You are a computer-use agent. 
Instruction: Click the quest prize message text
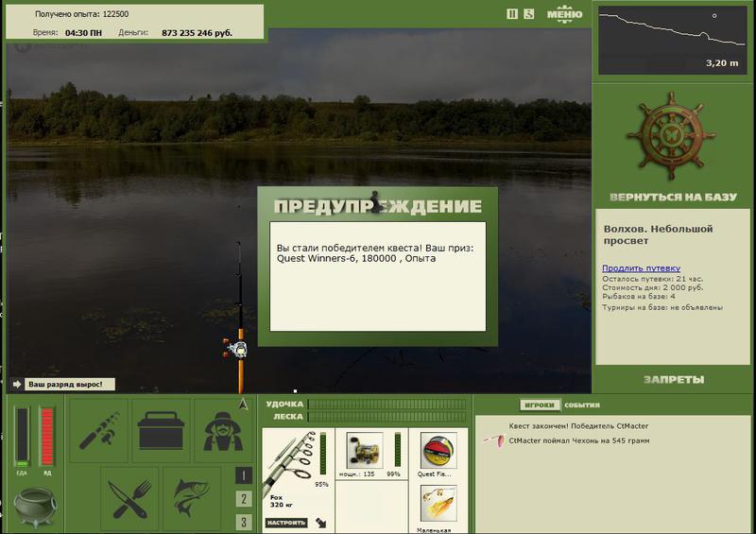[x=375, y=253]
